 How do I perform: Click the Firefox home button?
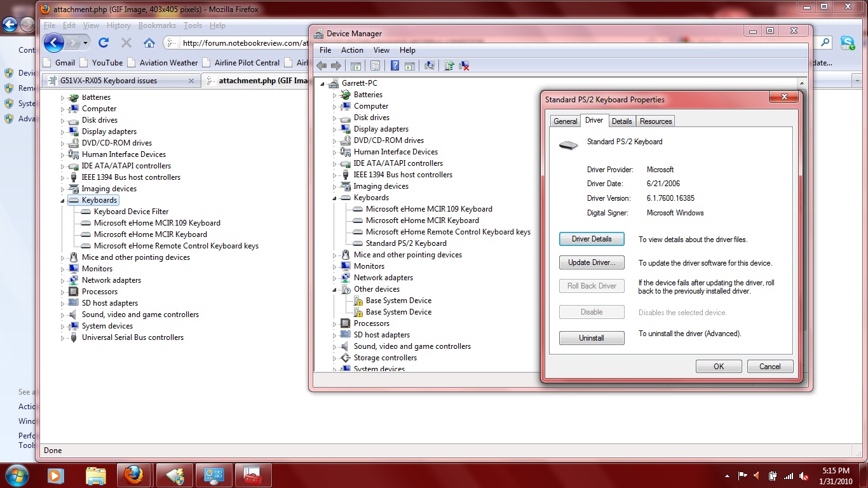click(x=149, y=43)
